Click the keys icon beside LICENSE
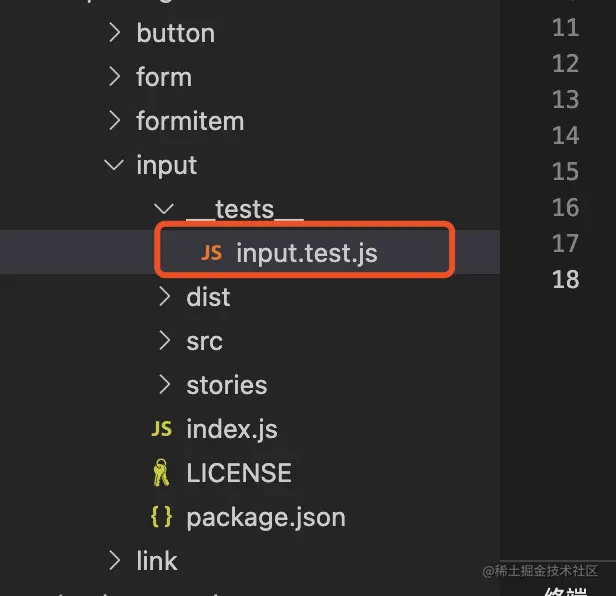616x596 pixels. pyautogui.click(x=161, y=472)
